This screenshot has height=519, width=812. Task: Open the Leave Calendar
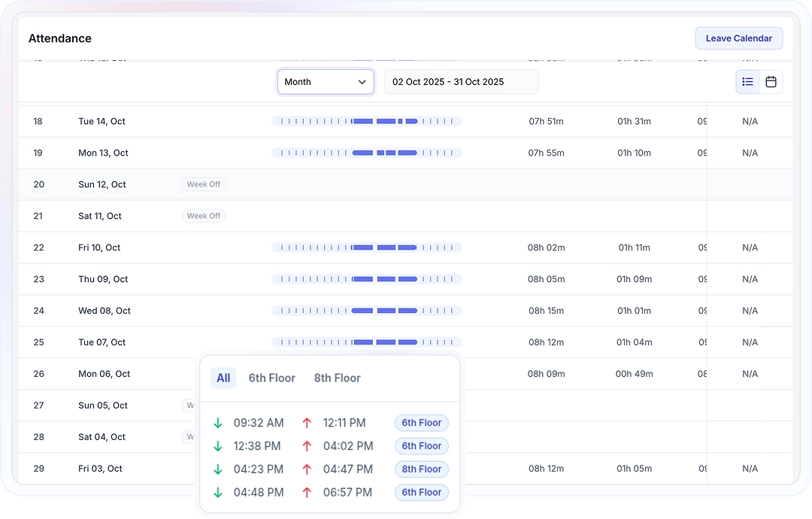click(x=738, y=38)
